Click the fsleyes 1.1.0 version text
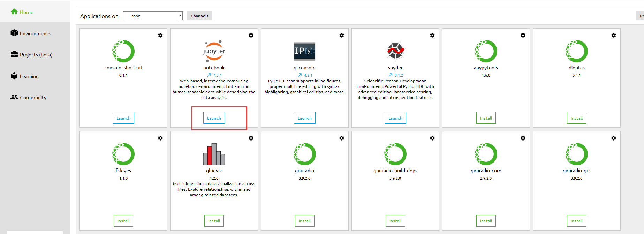Image resolution: width=644 pixels, height=234 pixels. (123, 178)
